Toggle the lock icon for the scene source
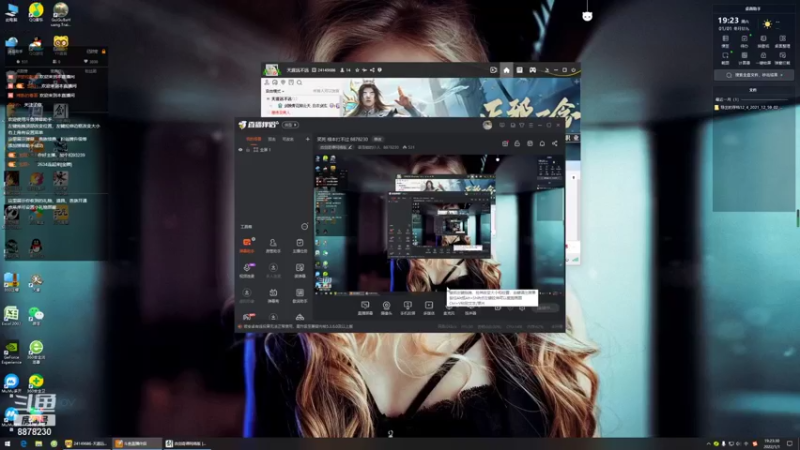Image resolution: width=800 pixels, height=450 pixels. (x=248, y=149)
